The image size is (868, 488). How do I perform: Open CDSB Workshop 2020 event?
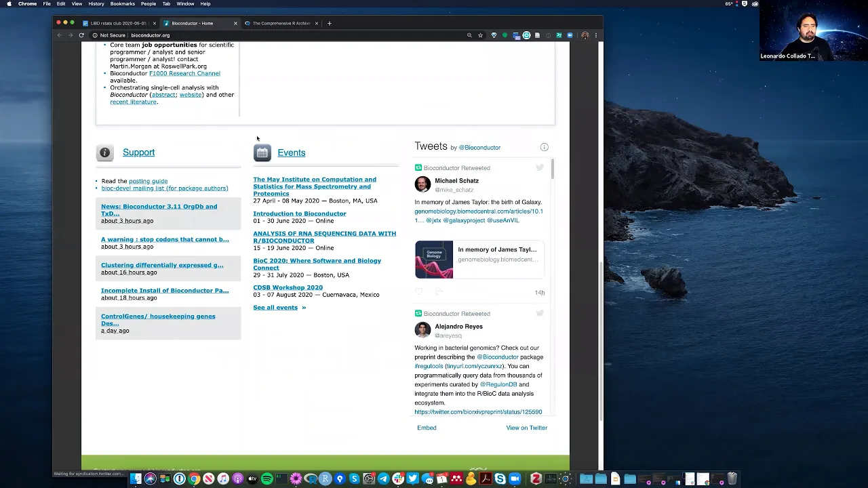tap(288, 287)
